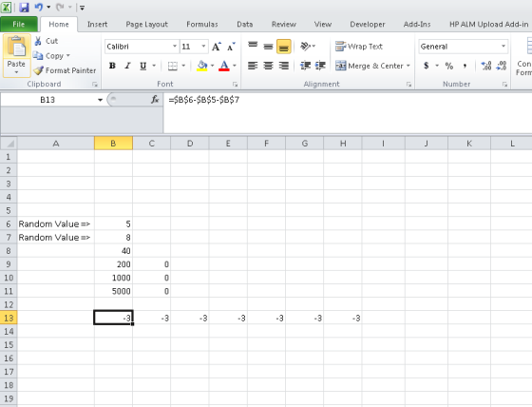The image size is (532, 407).
Task: Apply Percent Style format
Action: click(x=449, y=66)
